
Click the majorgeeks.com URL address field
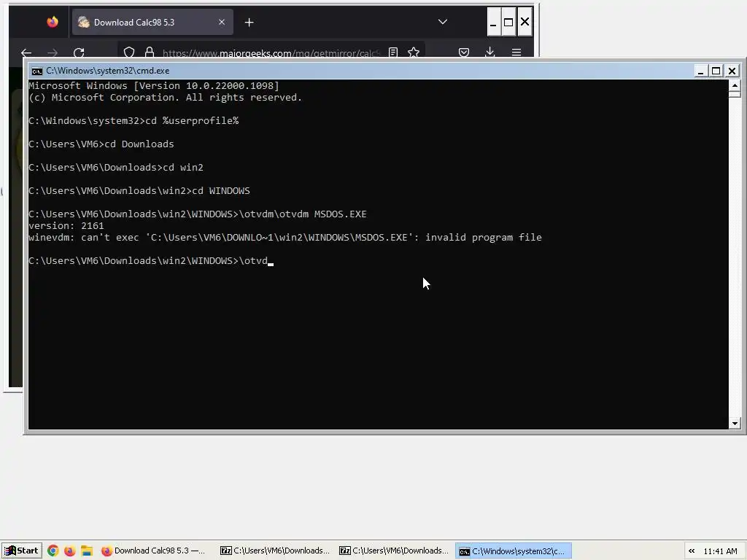click(x=271, y=52)
